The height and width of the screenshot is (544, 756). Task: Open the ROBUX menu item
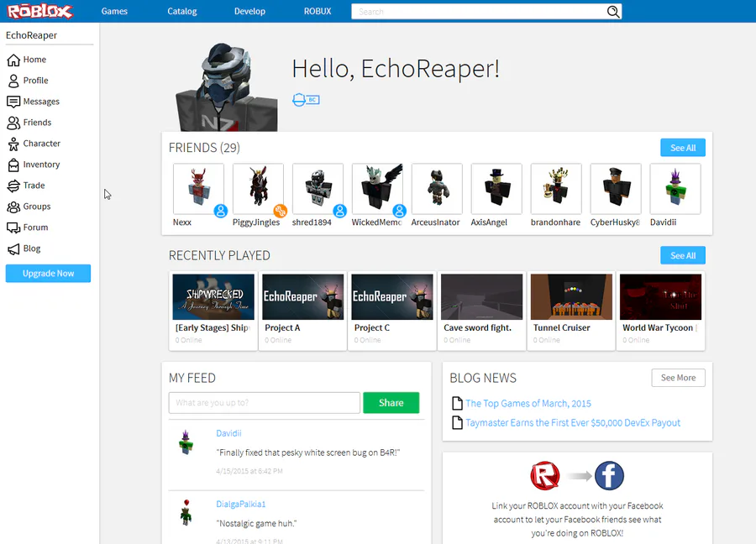pos(318,11)
